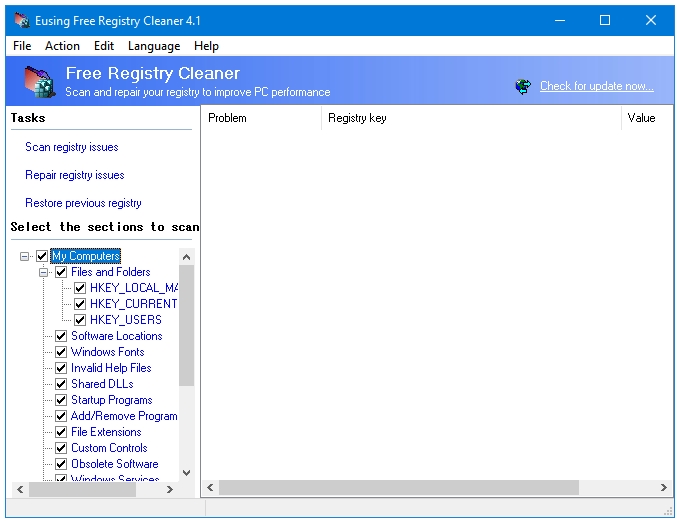Click the tree vertical scrollbar thumb

(186, 325)
